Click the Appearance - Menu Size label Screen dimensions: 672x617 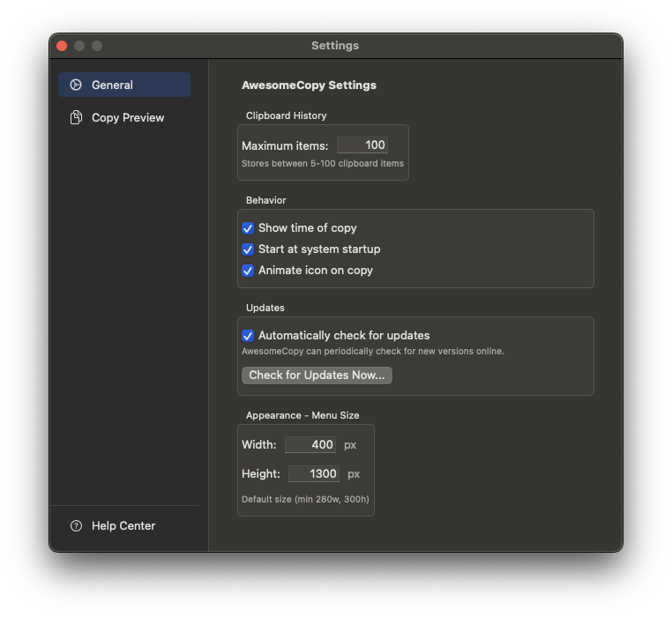(x=302, y=415)
